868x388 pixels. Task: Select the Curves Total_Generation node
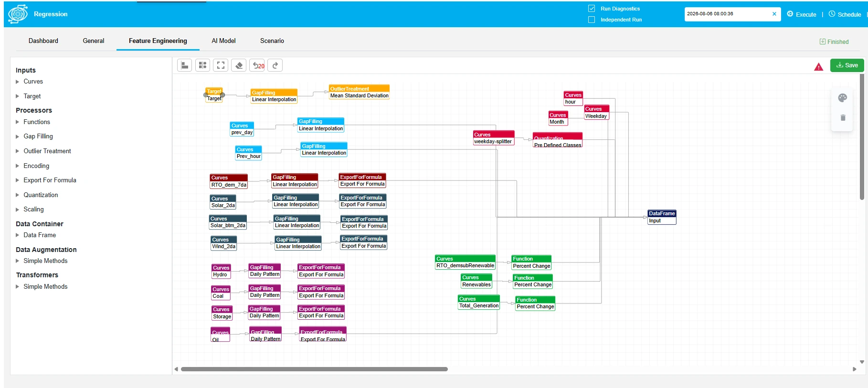pyautogui.click(x=479, y=302)
